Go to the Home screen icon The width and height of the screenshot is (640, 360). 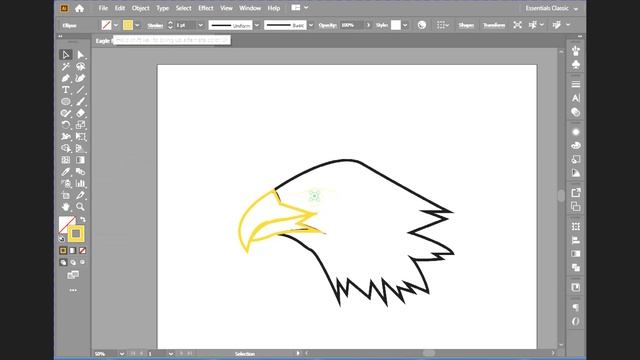pos(80,8)
